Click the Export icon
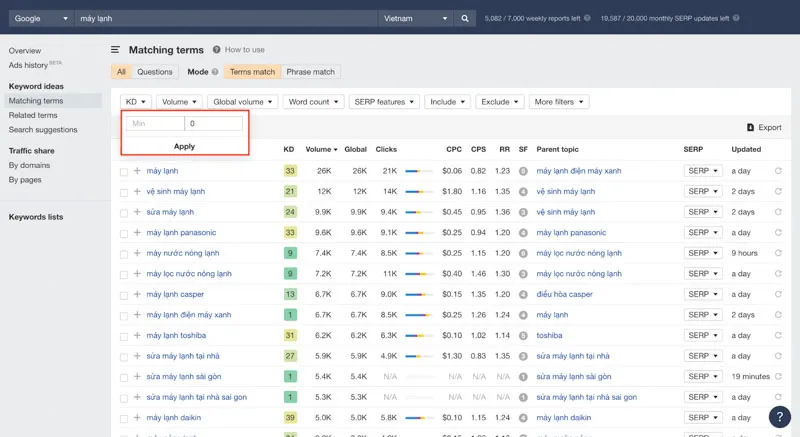The height and width of the screenshot is (437, 800). (751, 127)
